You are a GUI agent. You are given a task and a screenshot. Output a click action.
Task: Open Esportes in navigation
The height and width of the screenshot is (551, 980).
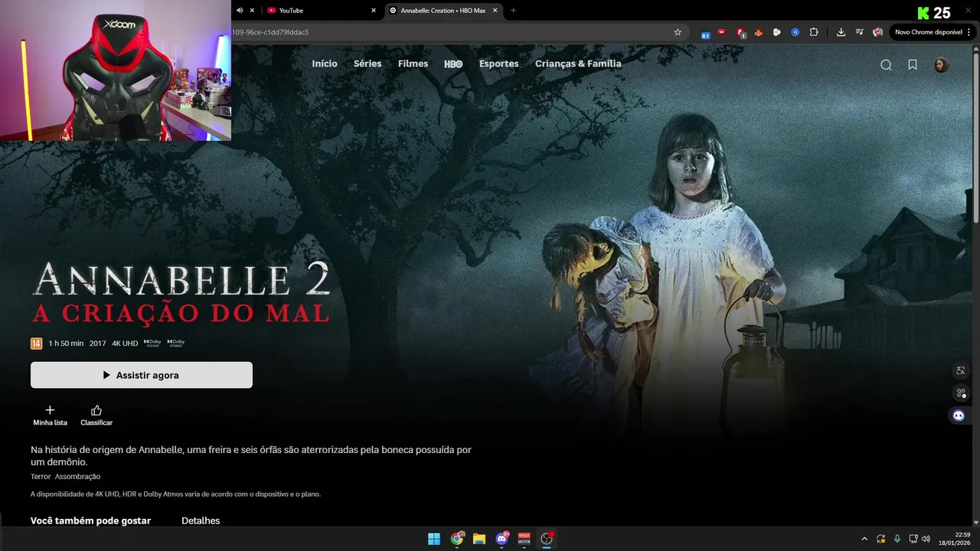[498, 64]
